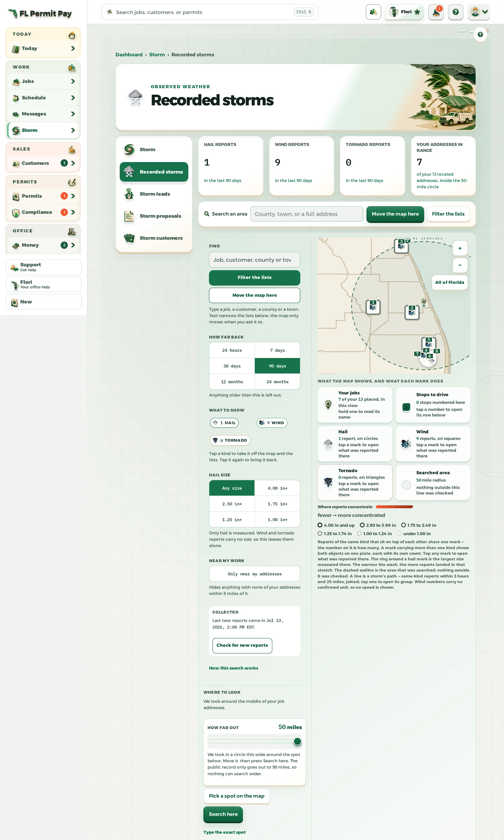Toggle the 0 Tornado filter chip
Screen dimensions: 504x840
click(230, 440)
